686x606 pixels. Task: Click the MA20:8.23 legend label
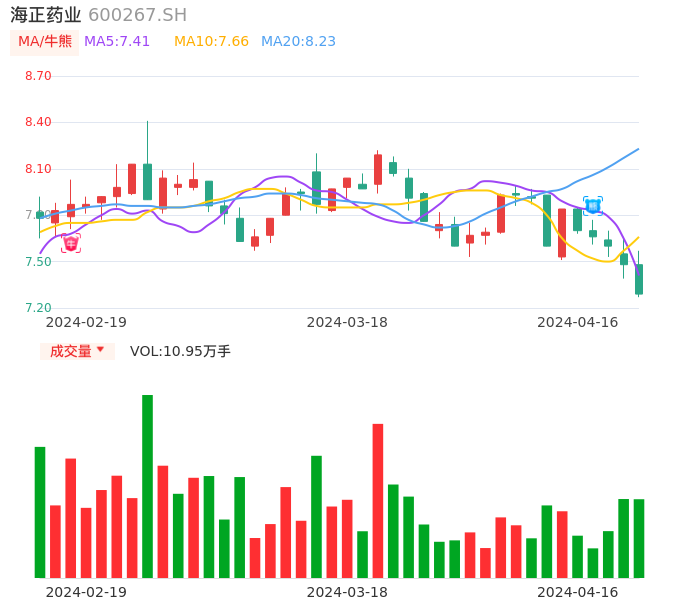[298, 42]
